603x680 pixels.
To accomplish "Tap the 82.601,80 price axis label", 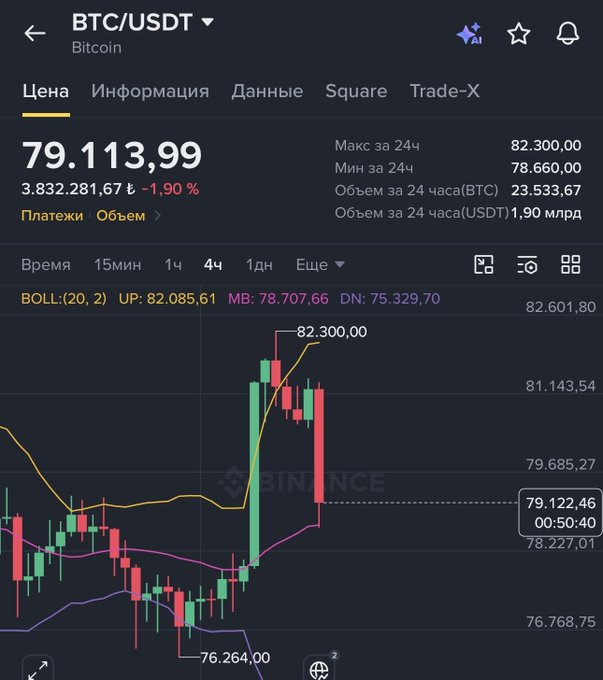I will pyautogui.click(x=560, y=307).
